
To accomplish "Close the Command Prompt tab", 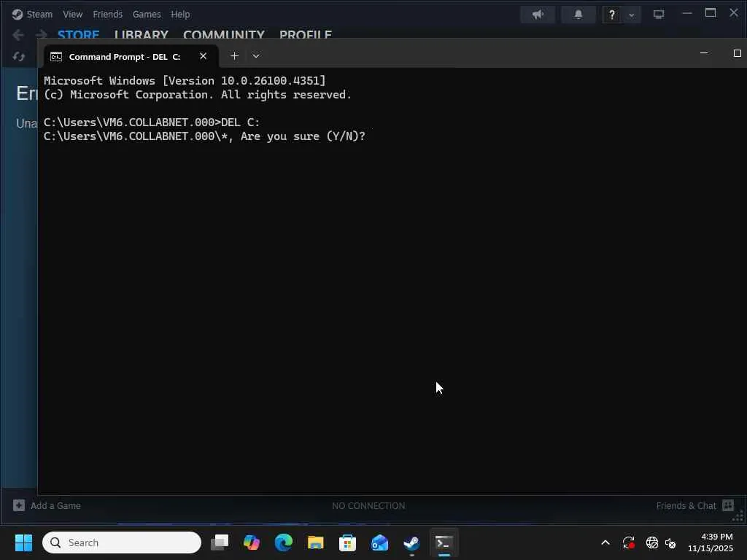I will click(203, 56).
